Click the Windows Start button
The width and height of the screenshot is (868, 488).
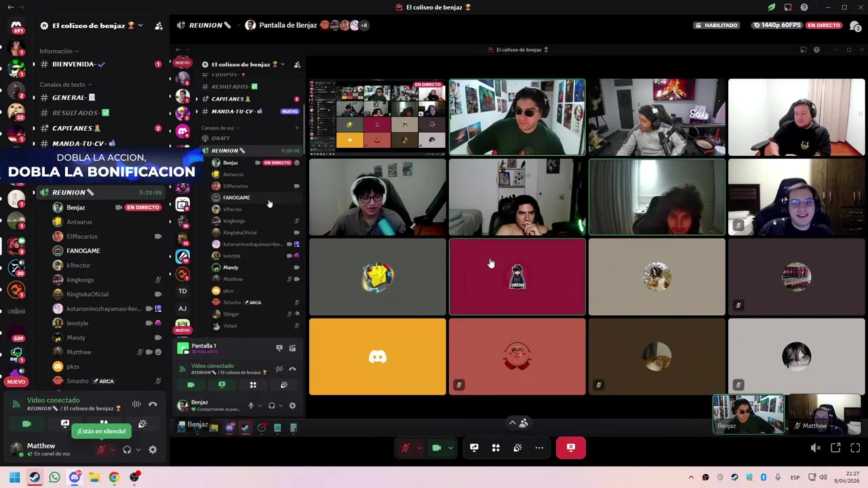tap(14, 477)
